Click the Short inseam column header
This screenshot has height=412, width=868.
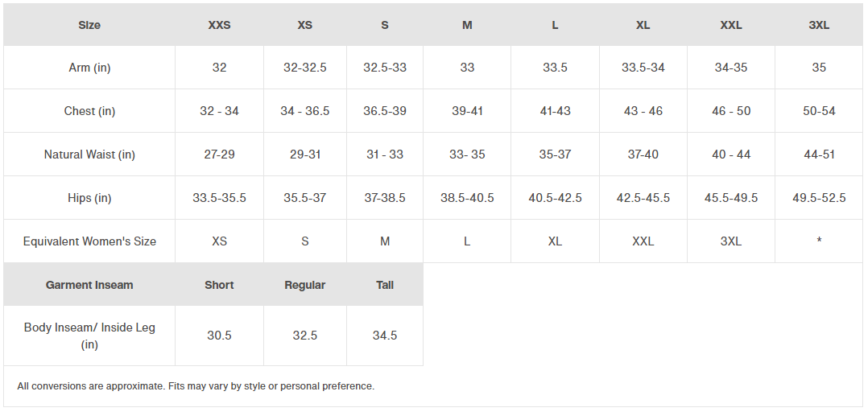tap(219, 285)
